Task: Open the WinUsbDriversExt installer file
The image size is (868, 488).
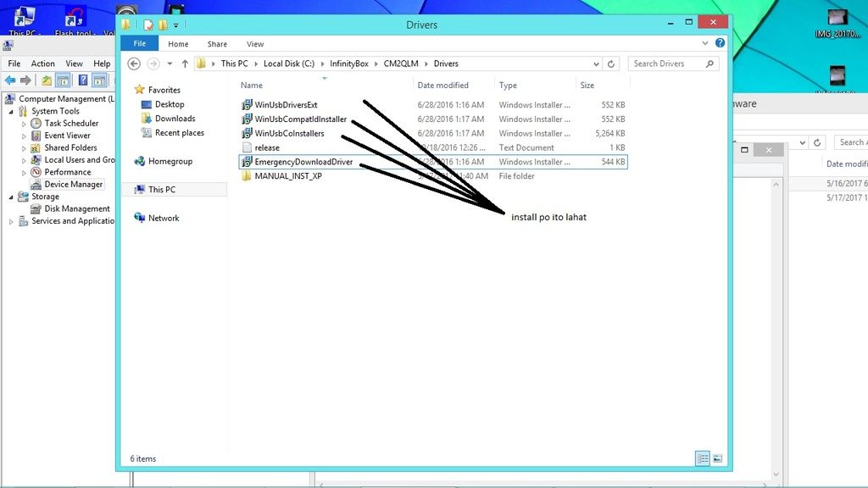Action: 286,105
